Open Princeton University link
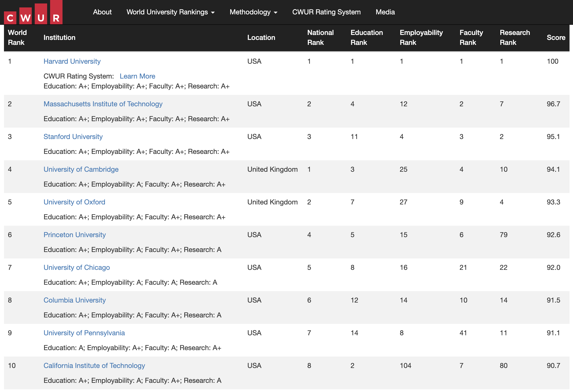This screenshot has width=573, height=392. point(74,235)
